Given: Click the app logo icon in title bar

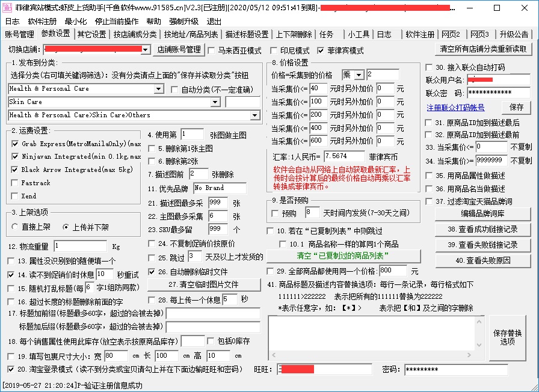Looking at the screenshot, I should [x=7, y=8].
